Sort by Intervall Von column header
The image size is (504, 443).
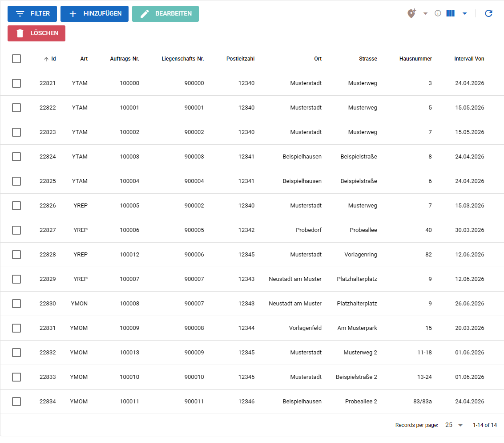tap(469, 59)
